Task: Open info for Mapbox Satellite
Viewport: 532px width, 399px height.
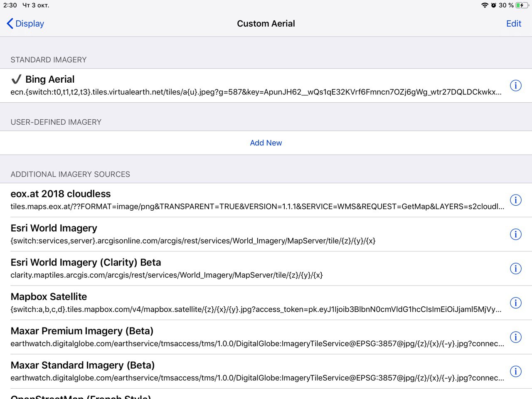Action: coord(515,303)
